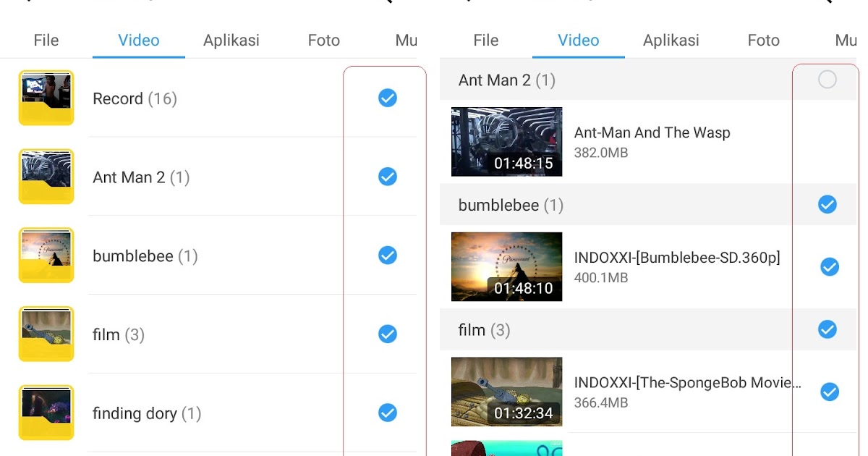Image resolution: width=868 pixels, height=456 pixels.
Task: Open the finding dory folder icon
Action: 46,413
